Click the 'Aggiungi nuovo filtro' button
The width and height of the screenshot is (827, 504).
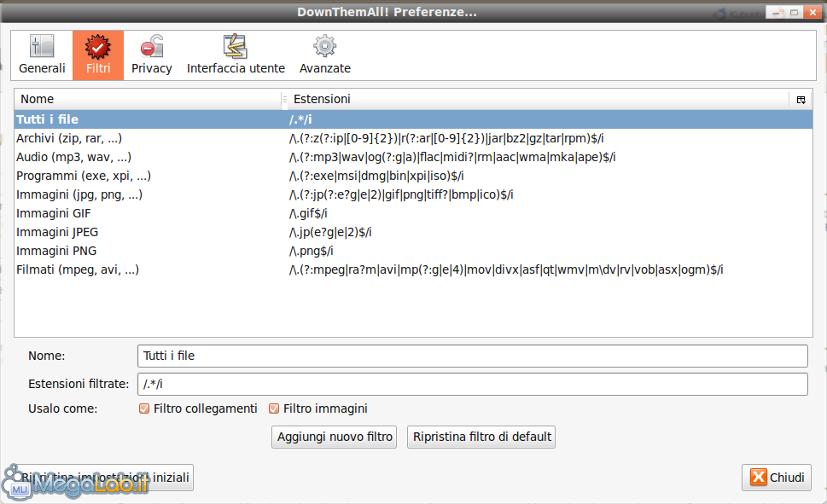[x=335, y=437]
